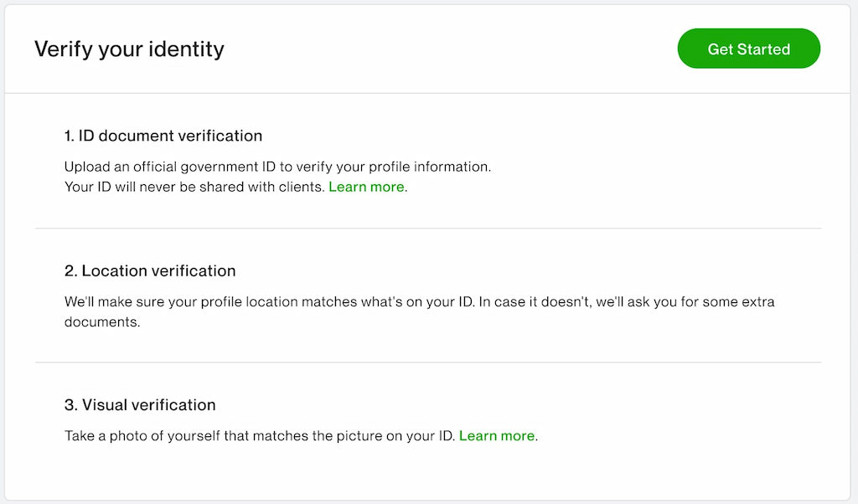Screen dimensions: 858x504
Task: Click the text about taking a photo of yourself
Action: (258, 435)
